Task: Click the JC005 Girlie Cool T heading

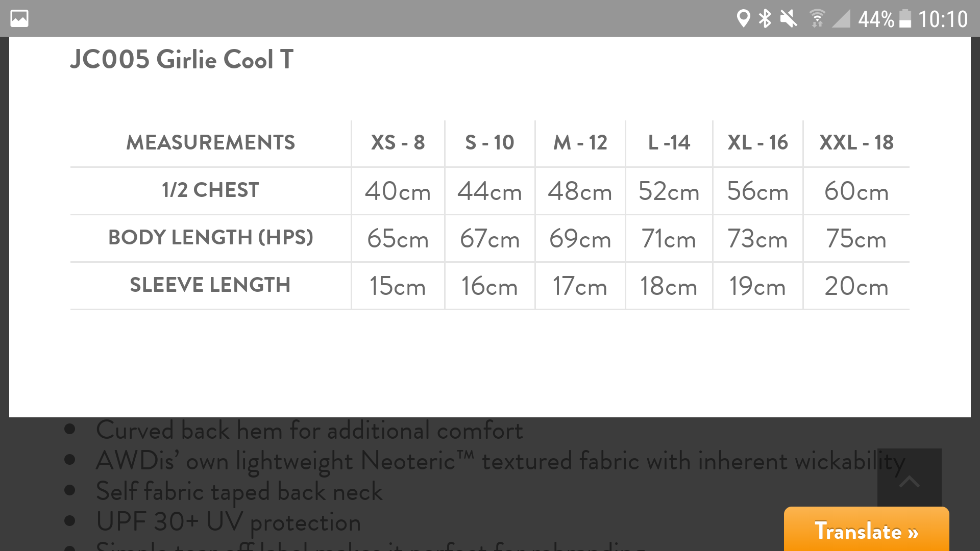Action: click(x=182, y=60)
